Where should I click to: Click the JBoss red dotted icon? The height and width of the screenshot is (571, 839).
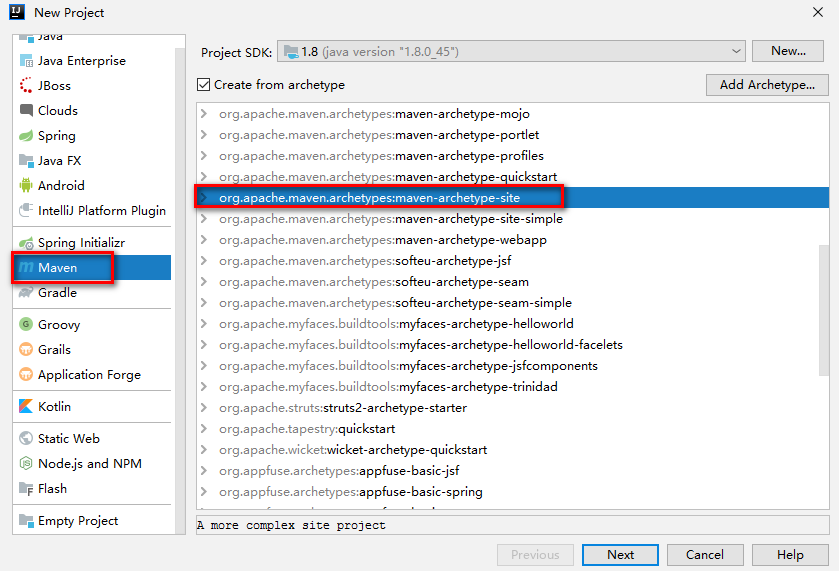pos(26,85)
